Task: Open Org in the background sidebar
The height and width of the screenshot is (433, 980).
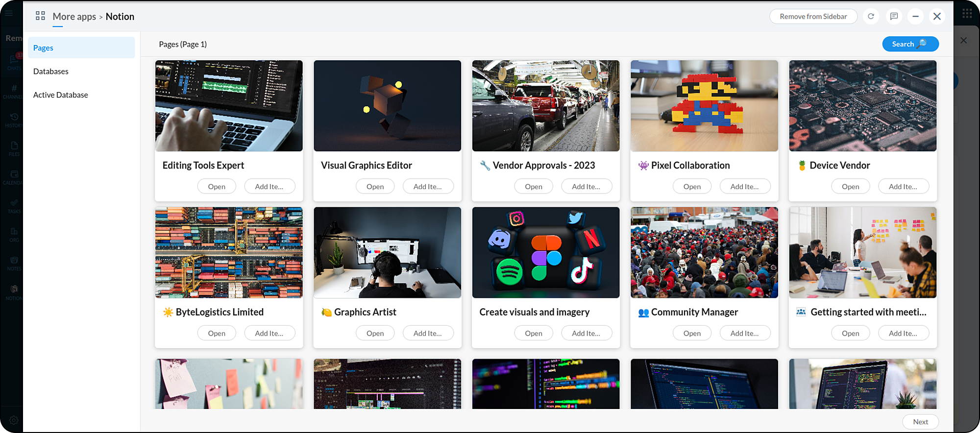Action: coord(14,234)
